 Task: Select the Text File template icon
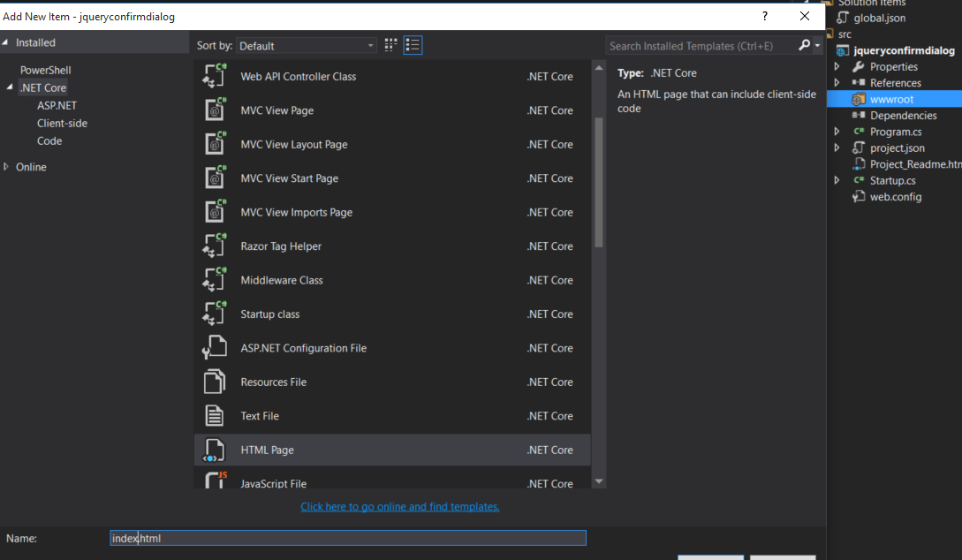click(x=215, y=415)
